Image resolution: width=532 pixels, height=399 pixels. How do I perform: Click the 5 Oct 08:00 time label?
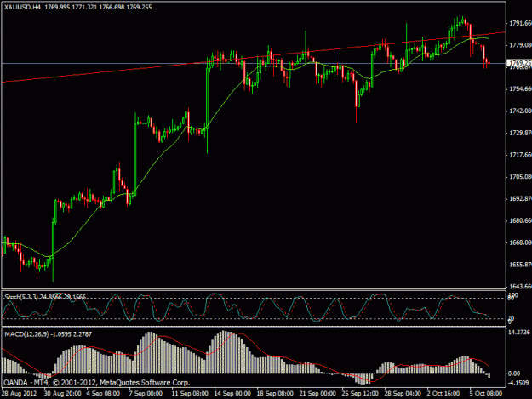click(x=486, y=394)
